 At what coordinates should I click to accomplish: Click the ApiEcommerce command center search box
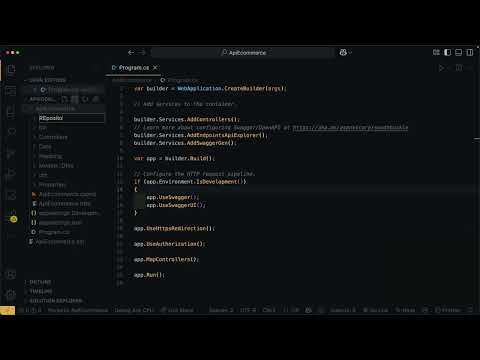click(243, 52)
